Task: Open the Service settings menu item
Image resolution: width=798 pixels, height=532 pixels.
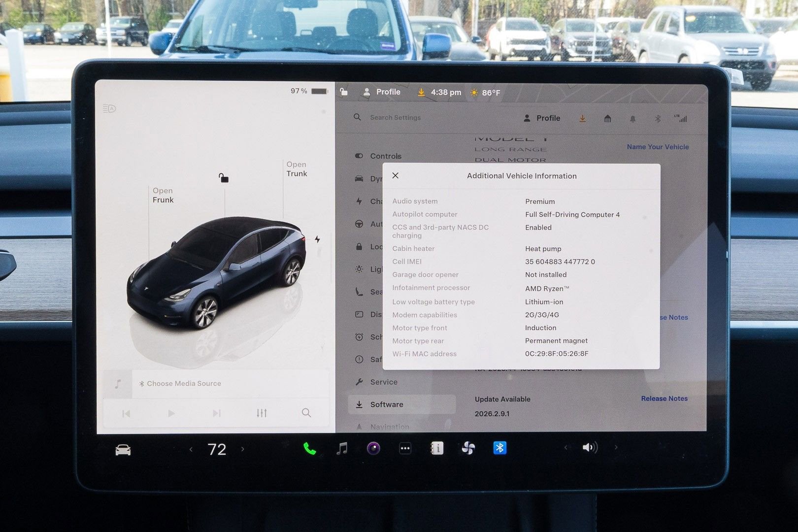Action: coord(383,382)
